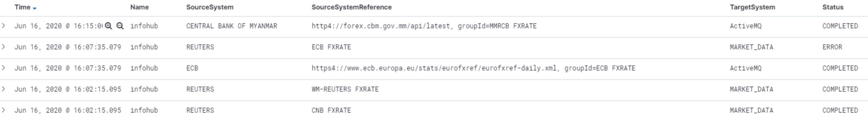The width and height of the screenshot is (868, 121).
Task: Expand the REUTERS ECB FXRATE error row
Action: [3, 47]
